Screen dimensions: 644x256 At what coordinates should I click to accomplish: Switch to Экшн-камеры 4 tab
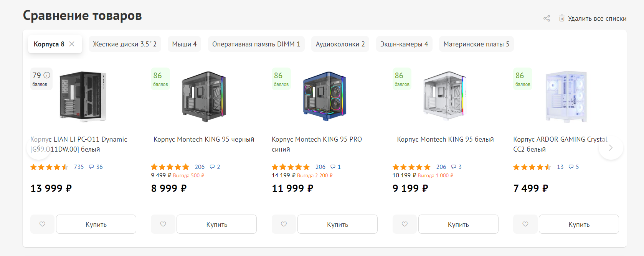click(x=404, y=44)
